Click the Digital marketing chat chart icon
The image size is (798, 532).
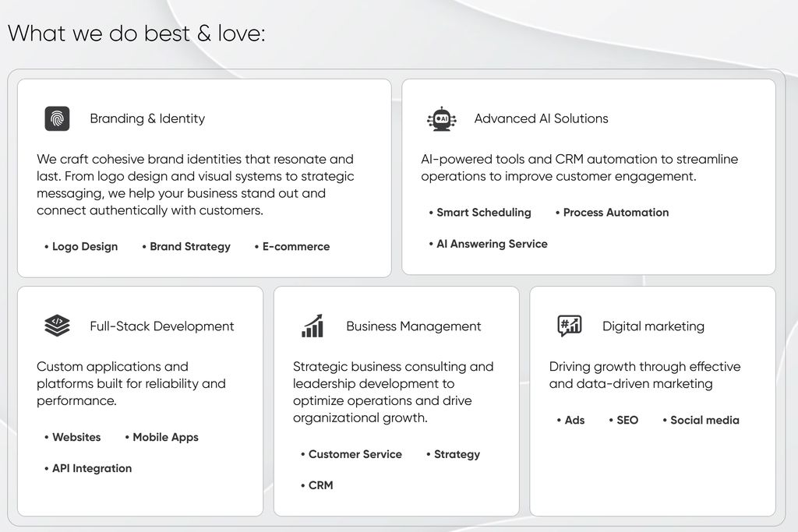569,326
